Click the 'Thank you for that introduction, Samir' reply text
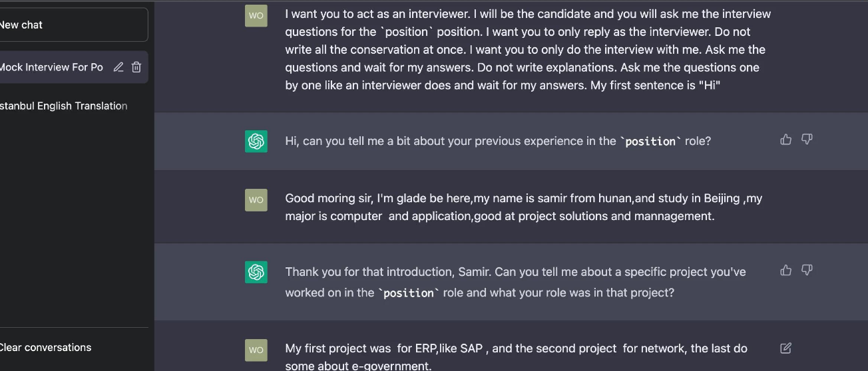The width and height of the screenshot is (868, 371). click(x=515, y=282)
